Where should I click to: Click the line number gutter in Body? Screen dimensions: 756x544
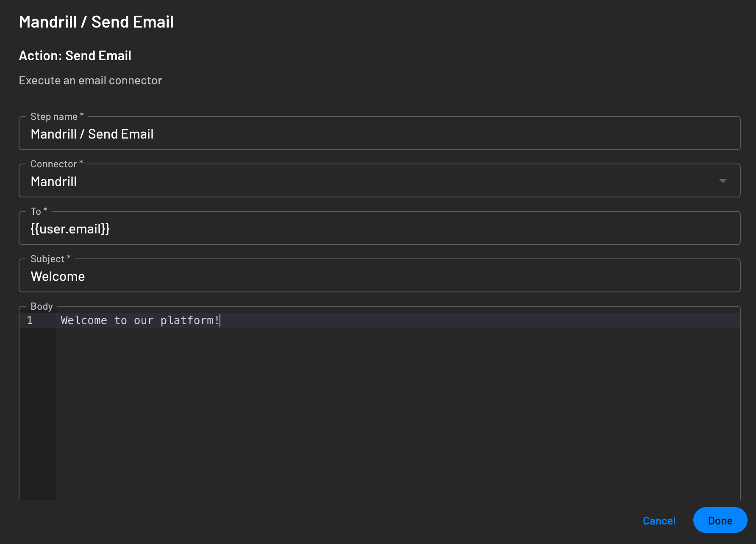[x=30, y=320]
